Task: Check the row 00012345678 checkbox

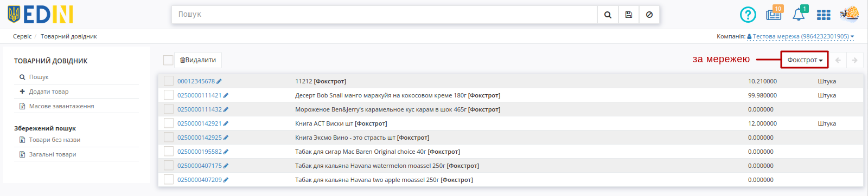Action: pos(169,81)
